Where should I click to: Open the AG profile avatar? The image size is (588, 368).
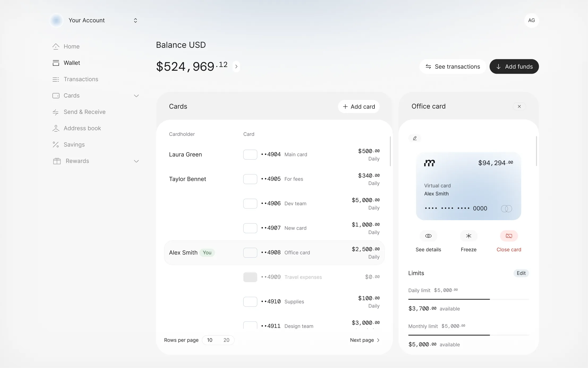click(531, 20)
